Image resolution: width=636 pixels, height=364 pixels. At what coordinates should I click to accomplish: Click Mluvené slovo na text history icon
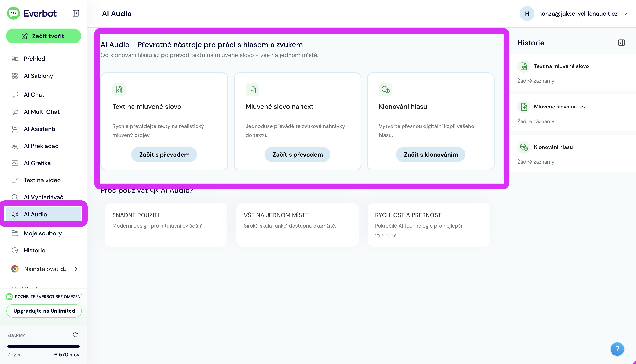click(x=524, y=107)
